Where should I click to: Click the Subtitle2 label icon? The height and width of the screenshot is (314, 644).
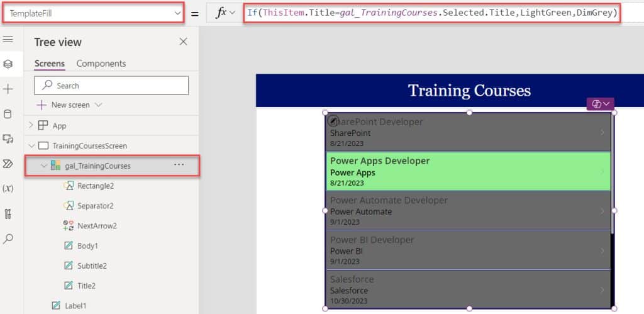pos(69,266)
